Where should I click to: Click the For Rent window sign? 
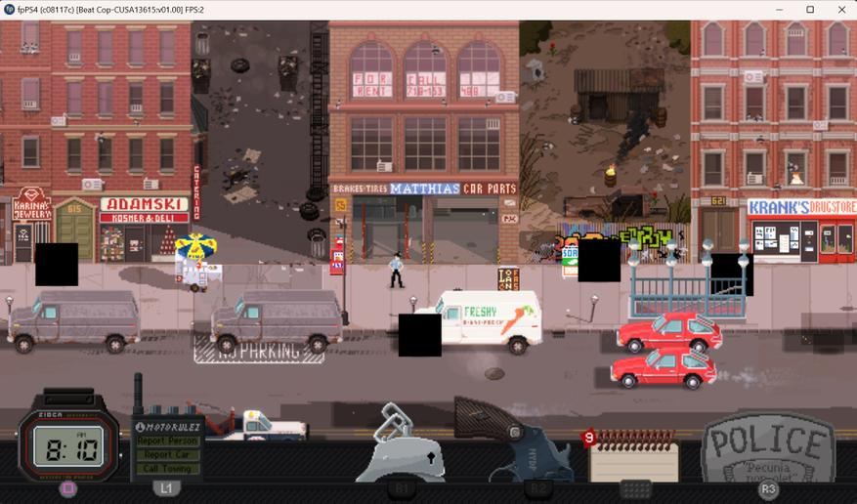click(x=371, y=85)
